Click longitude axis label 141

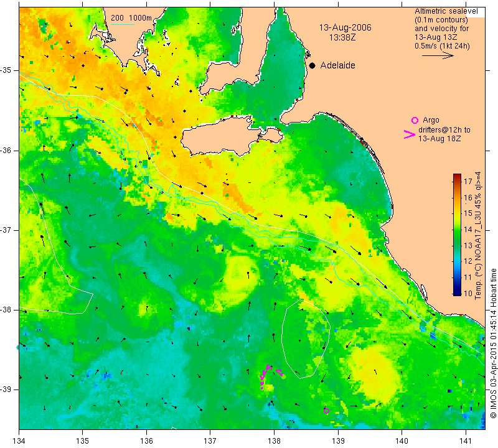point(466,441)
